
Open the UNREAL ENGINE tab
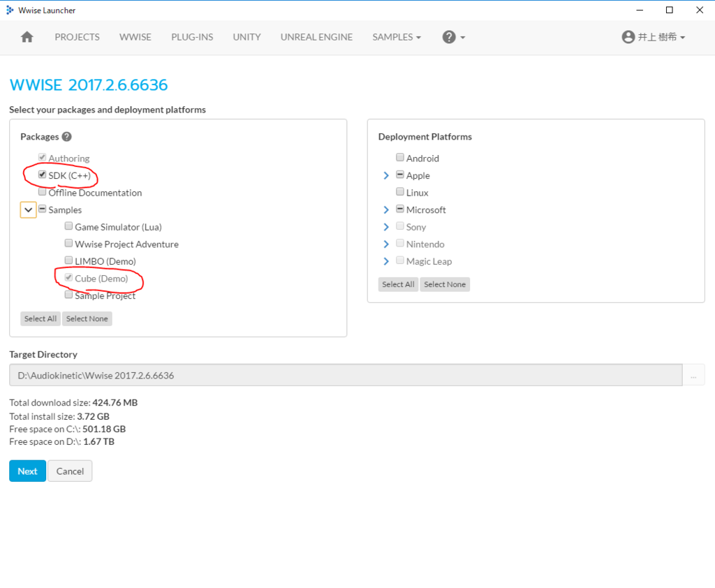pos(316,37)
